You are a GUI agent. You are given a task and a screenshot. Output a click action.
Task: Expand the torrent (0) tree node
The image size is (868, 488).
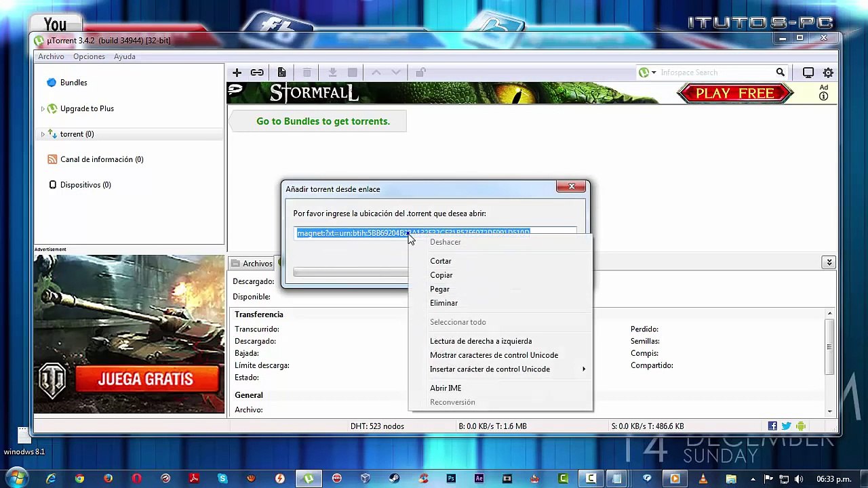(43, 134)
